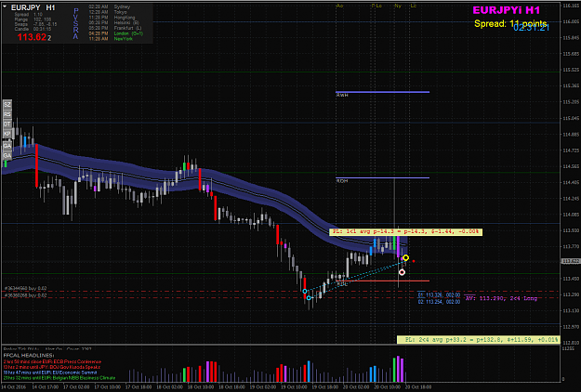Select the Frankfurt session time row
The width and height of the screenshot is (581, 392).
click(x=115, y=28)
